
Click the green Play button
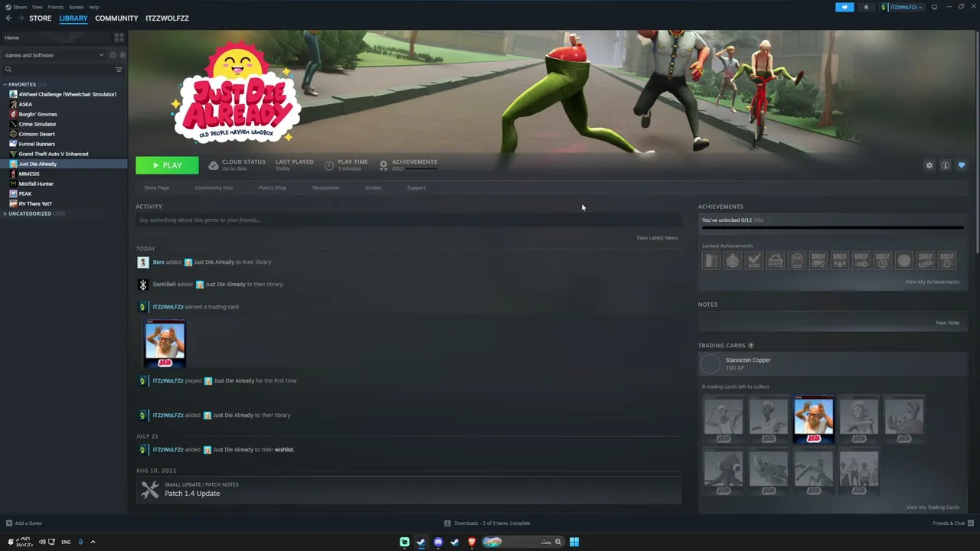coord(167,165)
